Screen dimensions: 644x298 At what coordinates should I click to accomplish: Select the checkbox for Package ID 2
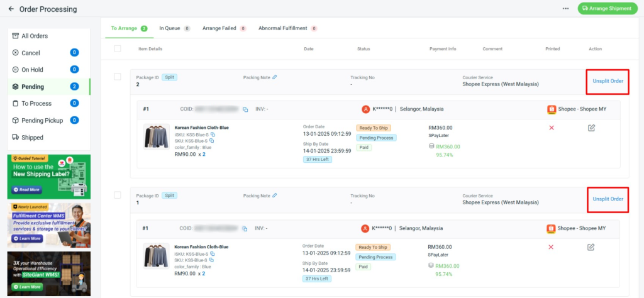[117, 77]
